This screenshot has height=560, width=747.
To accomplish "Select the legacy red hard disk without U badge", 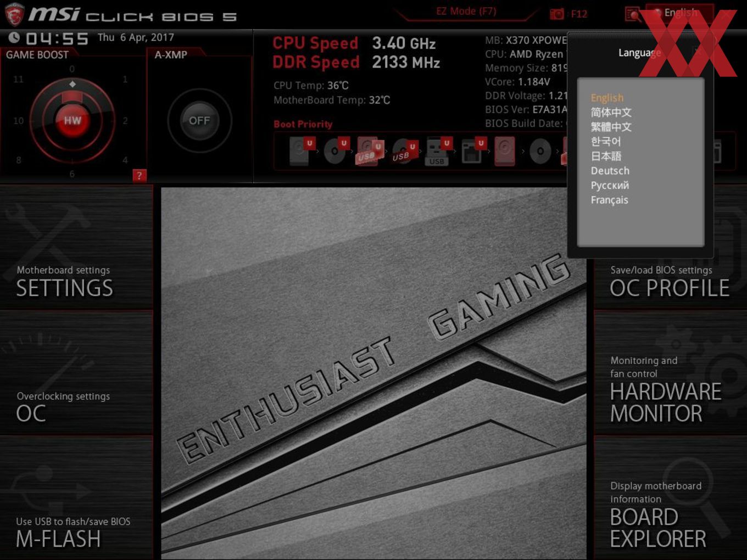I will coord(505,151).
